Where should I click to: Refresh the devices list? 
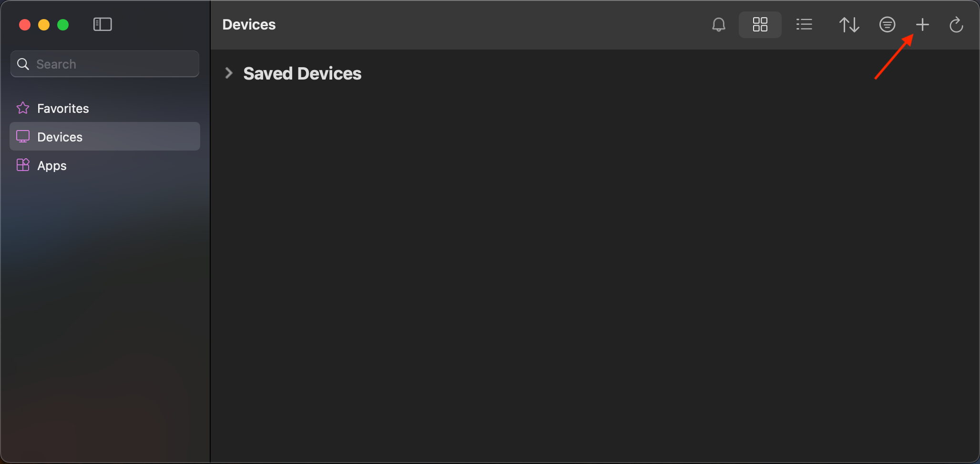956,25
